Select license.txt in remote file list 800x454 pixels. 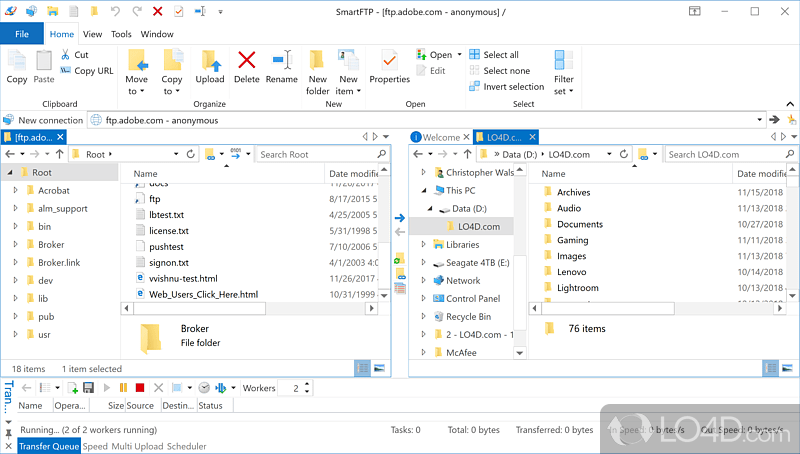(x=169, y=231)
